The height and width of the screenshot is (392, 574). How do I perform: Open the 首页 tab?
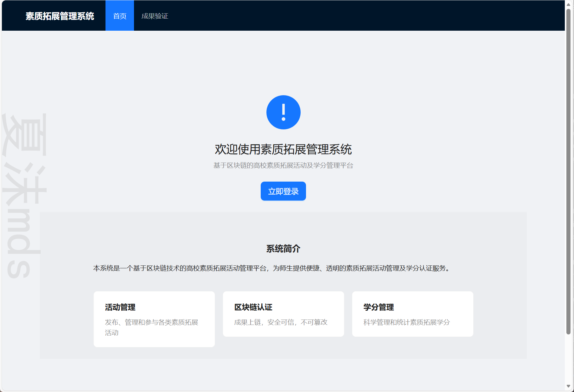[x=120, y=16]
